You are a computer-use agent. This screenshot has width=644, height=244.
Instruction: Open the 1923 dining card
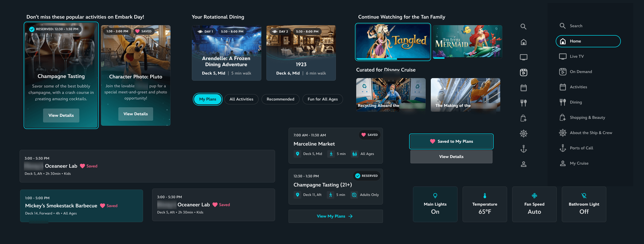coord(301,53)
